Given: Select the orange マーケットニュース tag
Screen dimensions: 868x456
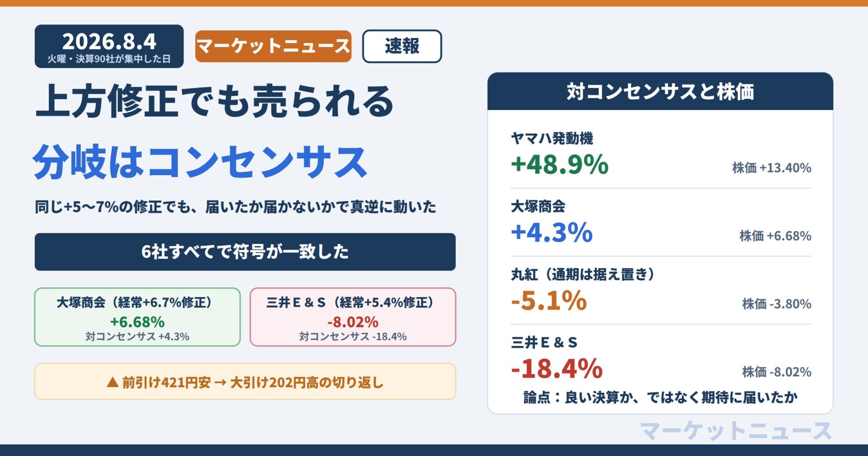Looking at the screenshot, I should [x=273, y=46].
